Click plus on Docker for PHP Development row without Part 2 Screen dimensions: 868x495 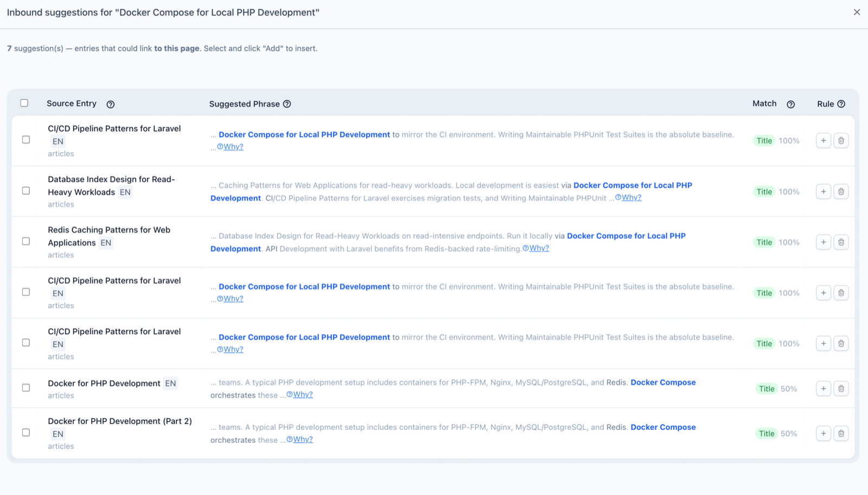coord(824,389)
